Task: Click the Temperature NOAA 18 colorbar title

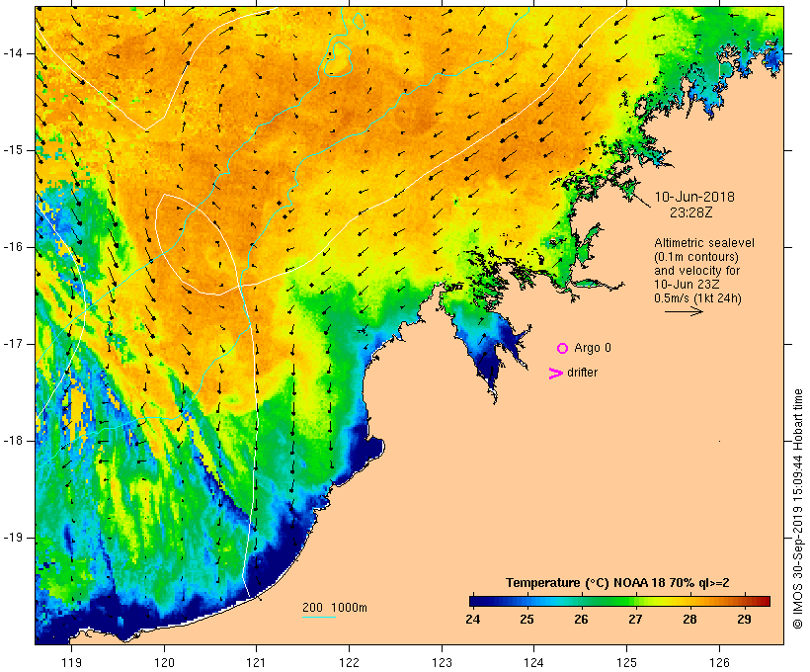Action: (617, 583)
